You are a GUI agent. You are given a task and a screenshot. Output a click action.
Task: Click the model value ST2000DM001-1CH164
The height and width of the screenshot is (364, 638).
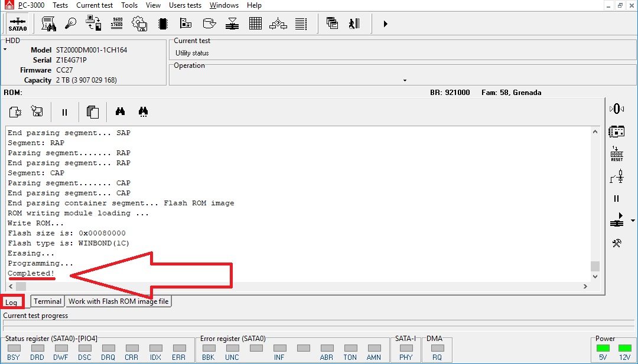92,50
